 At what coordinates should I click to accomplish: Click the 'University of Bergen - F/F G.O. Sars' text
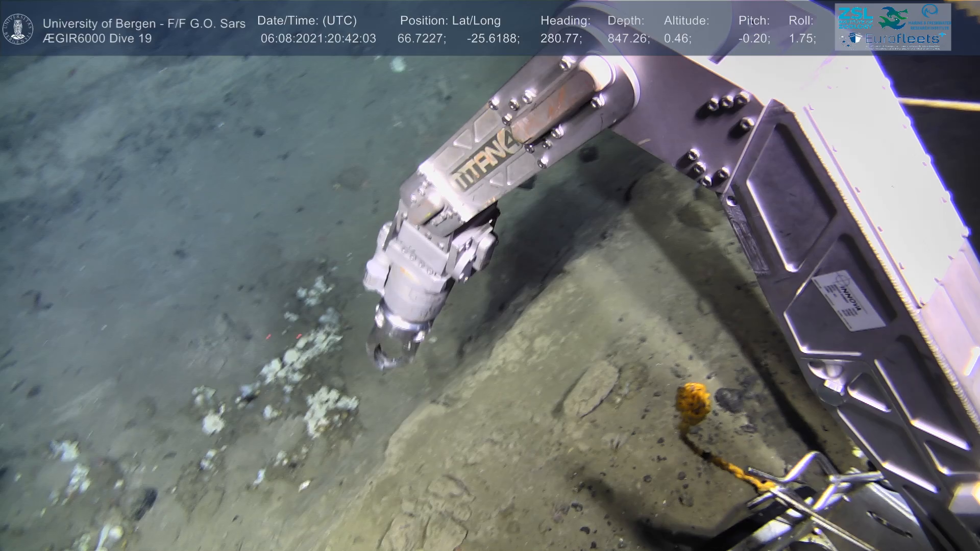point(144,23)
